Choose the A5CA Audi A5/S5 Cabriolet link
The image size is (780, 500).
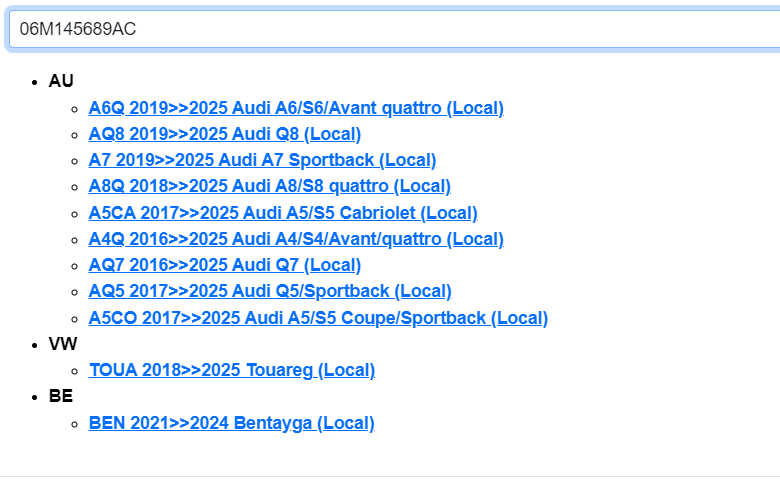click(283, 213)
